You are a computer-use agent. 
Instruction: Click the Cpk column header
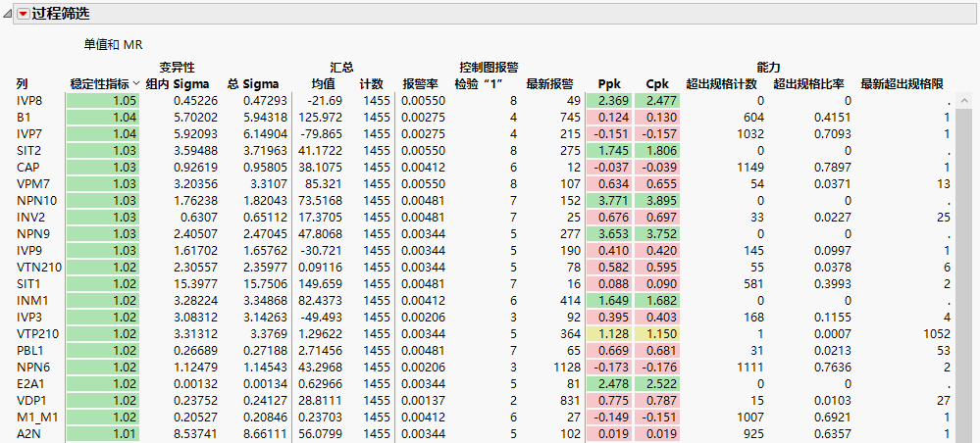(x=657, y=84)
